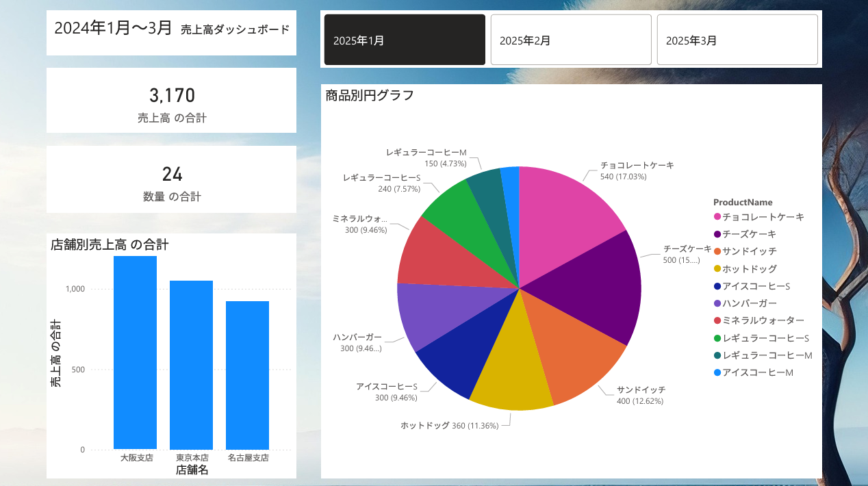The image size is (868, 486).
Task: Select the 2025年1月 slicer button
Action: [404, 40]
